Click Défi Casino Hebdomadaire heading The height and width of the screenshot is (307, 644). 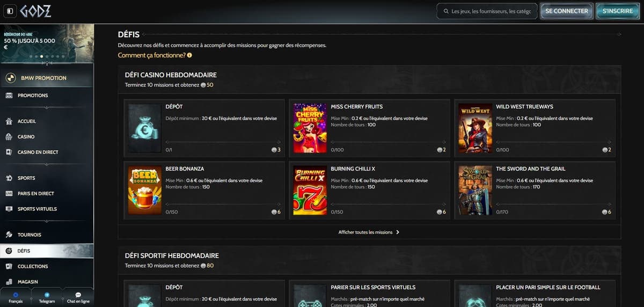(171, 75)
